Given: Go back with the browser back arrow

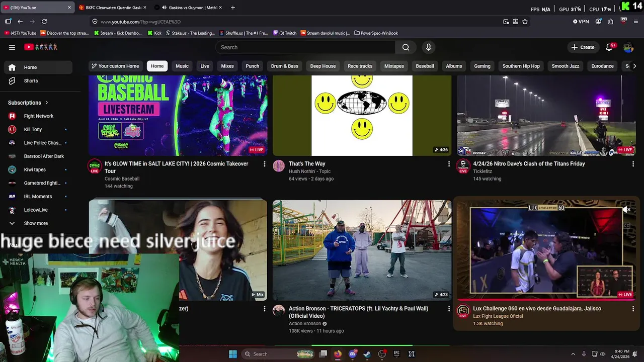Looking at the screenshot, I should tap(20, 21).
